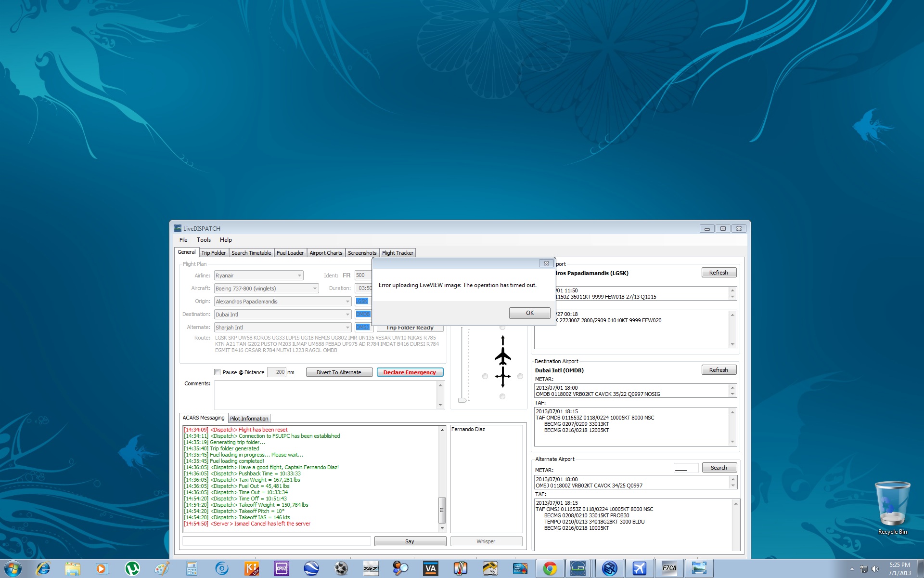Click the VA taskbar icon
The width and height of the screenshot is (924, 578).
coord(430,569)
